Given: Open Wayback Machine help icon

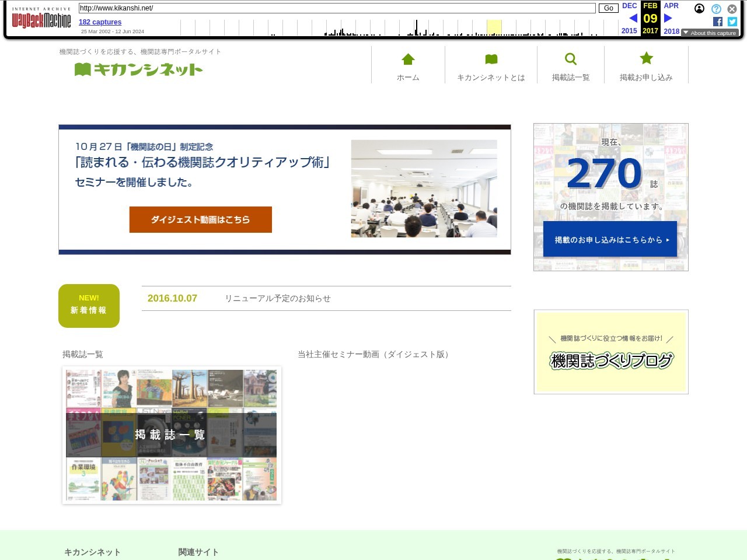Looking at the screenshot, I should click(716, 9).
